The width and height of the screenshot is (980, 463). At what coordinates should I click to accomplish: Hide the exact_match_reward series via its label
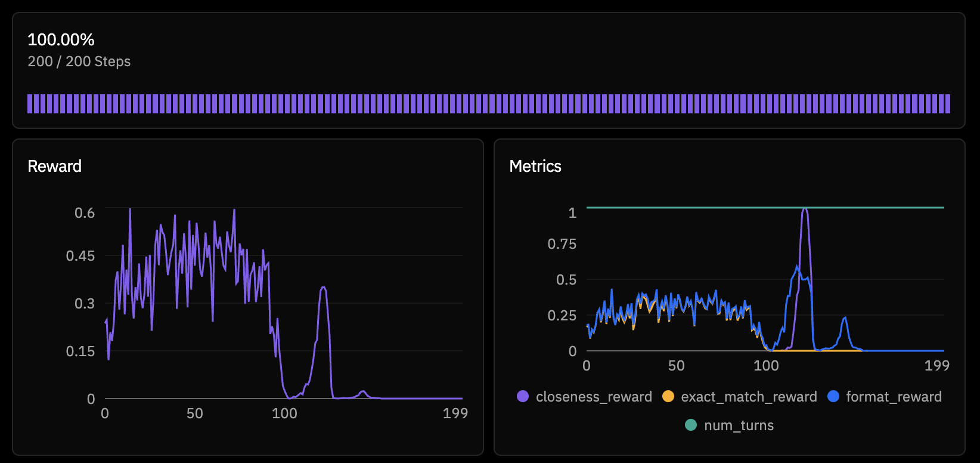coord(749,397)
